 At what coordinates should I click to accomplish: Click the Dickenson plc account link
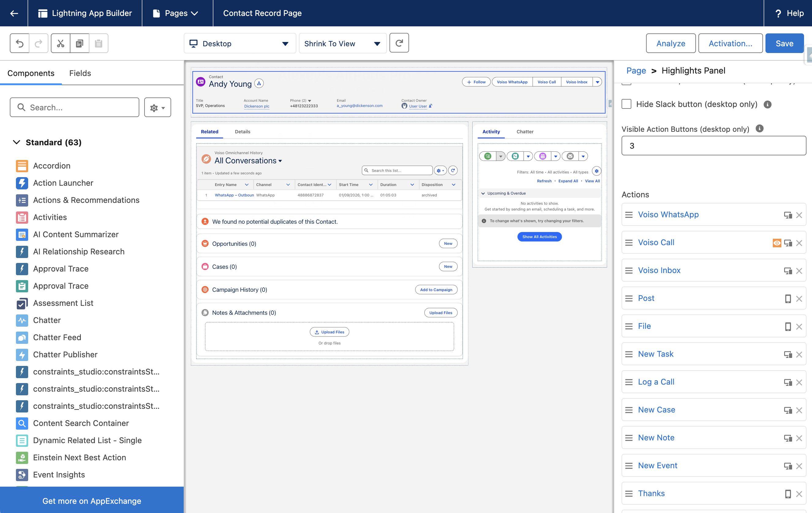[x=257, y=106]
